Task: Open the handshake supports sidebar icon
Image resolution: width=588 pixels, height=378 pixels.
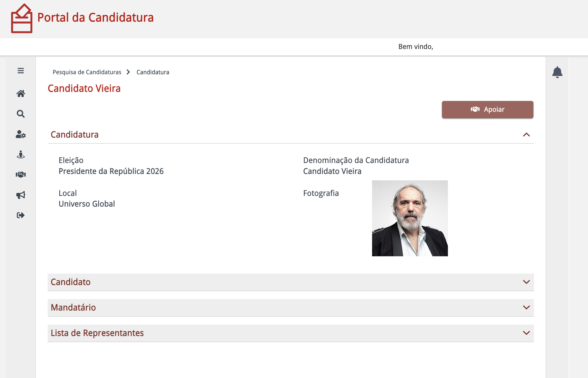Action: coord(21,175)
